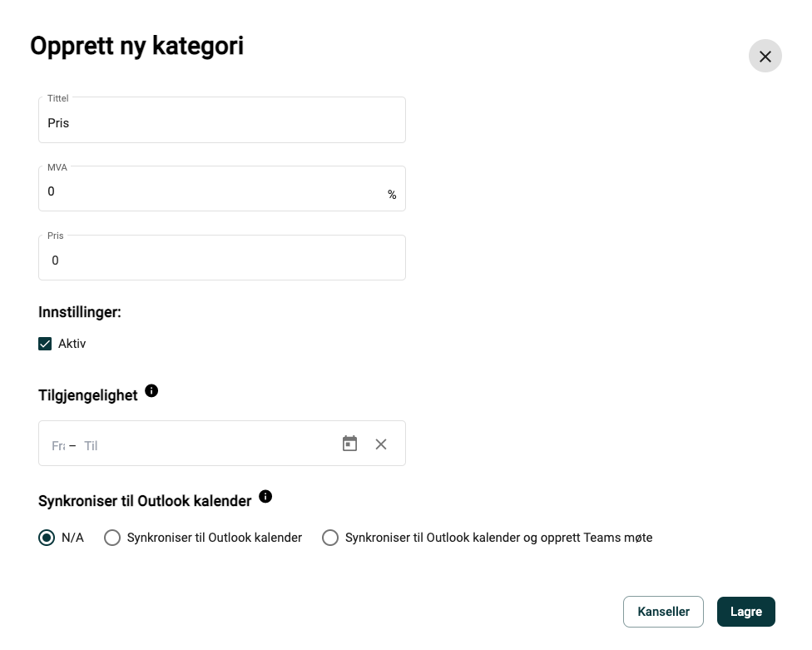Focus the MVA percentage input
The width and height of the screenshot is (812, 650).
coord(212,191)
